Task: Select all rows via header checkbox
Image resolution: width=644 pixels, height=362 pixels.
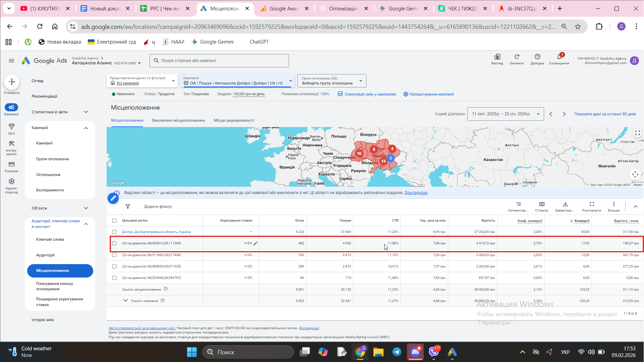Action: click(x=114, y=221)
